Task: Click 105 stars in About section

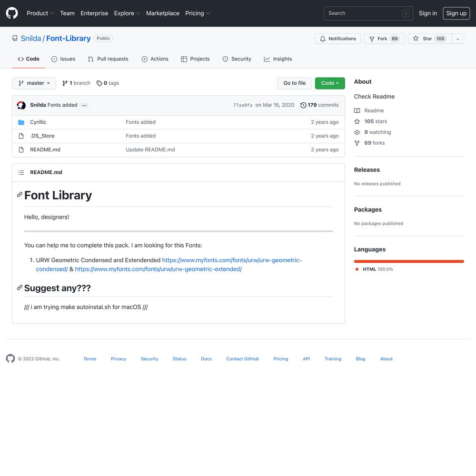Action: click(371, 121)
